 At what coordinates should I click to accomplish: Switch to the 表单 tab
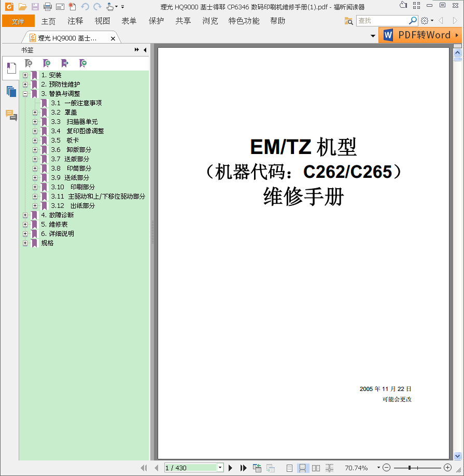pyautogui.click(x=129, y=21)
